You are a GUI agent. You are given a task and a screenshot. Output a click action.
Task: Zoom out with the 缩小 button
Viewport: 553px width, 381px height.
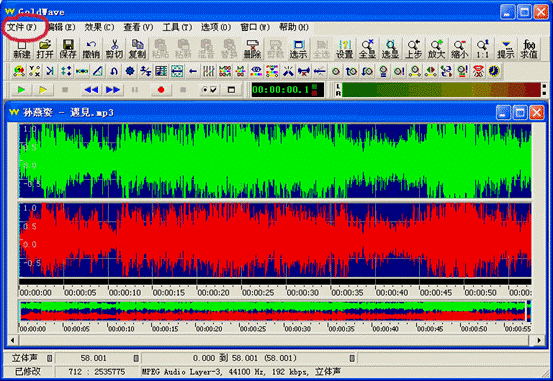click(460, 49)
